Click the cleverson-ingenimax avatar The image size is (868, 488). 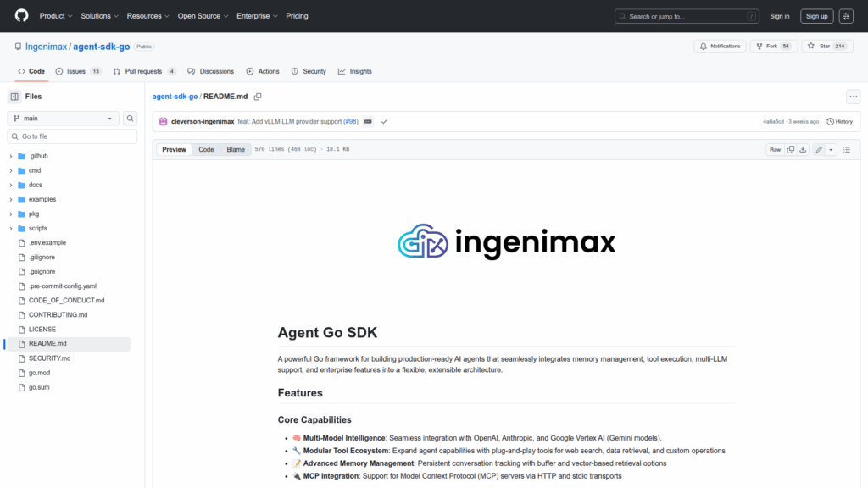click(x=164, y=122)
